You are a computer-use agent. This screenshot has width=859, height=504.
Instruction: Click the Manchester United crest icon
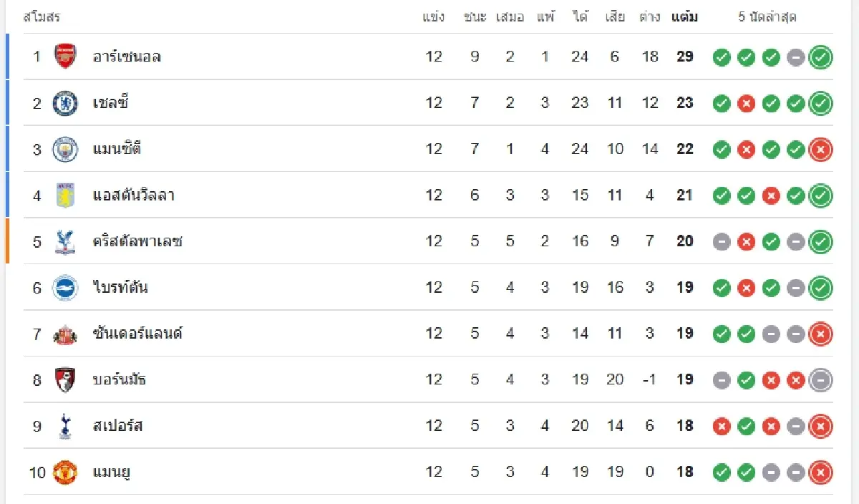[x=65, y=472]
